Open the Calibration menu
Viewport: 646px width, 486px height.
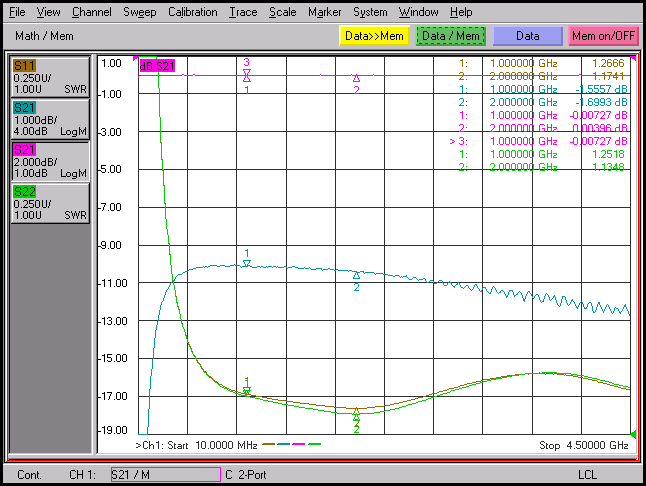pyautogui.click(x=192, y=12)
